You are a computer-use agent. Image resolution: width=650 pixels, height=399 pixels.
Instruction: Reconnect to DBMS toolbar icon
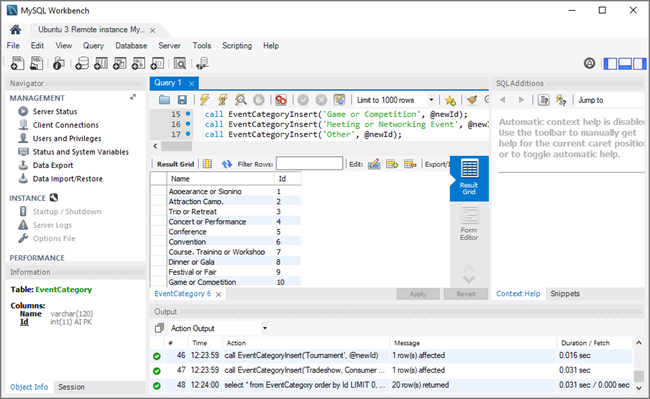click(x=202, y=63)
